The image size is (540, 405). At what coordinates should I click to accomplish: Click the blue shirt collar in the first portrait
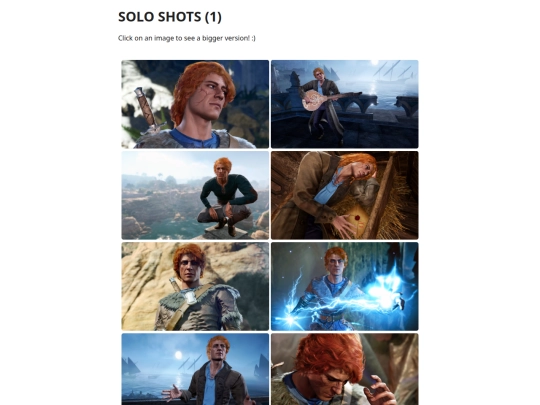(195, 139)
